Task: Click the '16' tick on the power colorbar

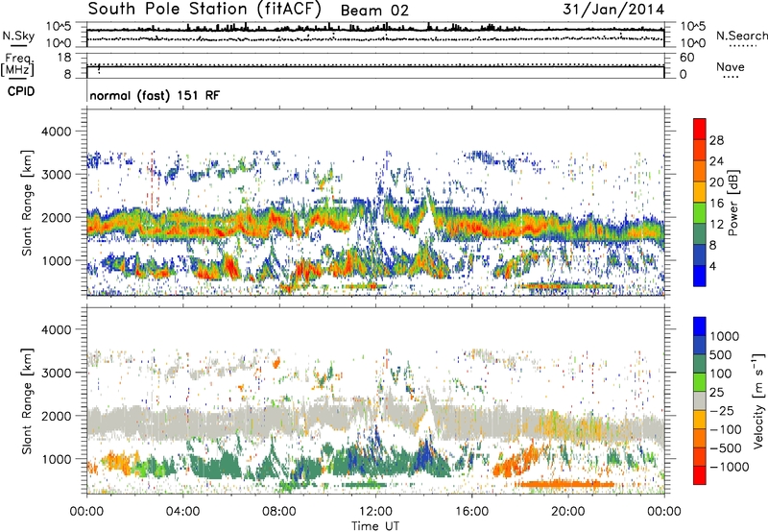Action: point(716,204)
